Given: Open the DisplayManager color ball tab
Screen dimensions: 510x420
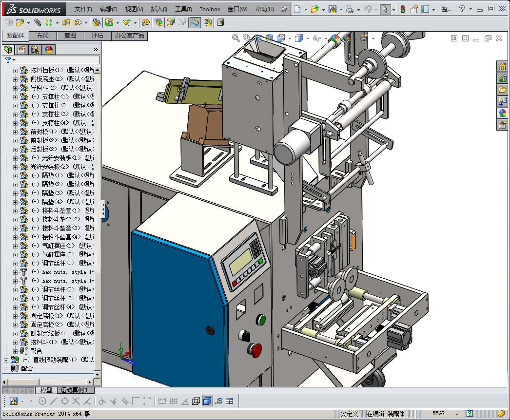Looking at the screenshot, I should 48,49.
